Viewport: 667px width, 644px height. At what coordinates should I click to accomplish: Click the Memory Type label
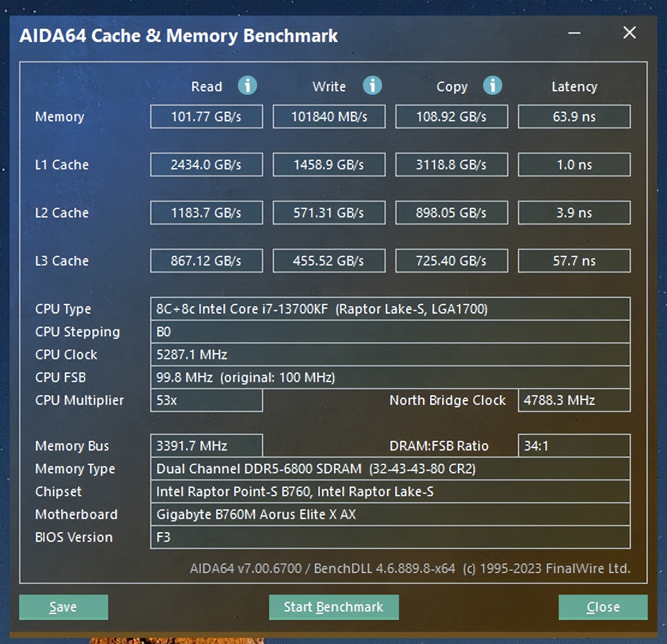(x=75, y=469)
